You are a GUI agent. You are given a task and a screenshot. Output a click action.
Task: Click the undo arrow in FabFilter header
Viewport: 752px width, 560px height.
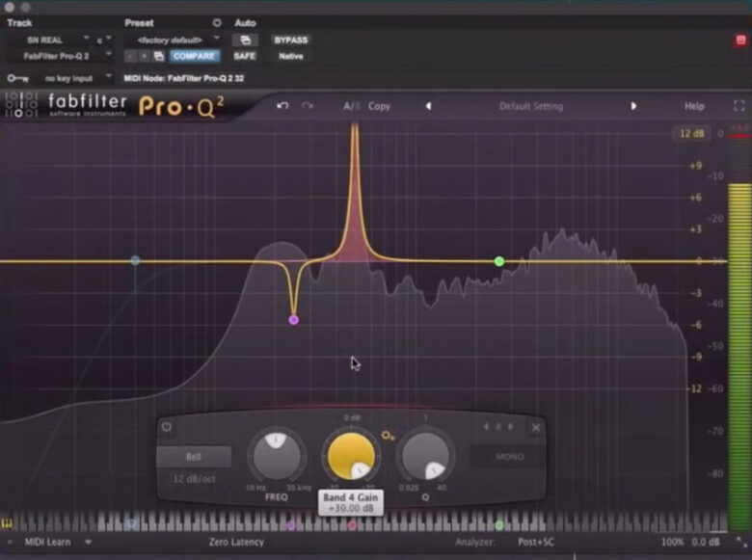(x=282, y=106)
